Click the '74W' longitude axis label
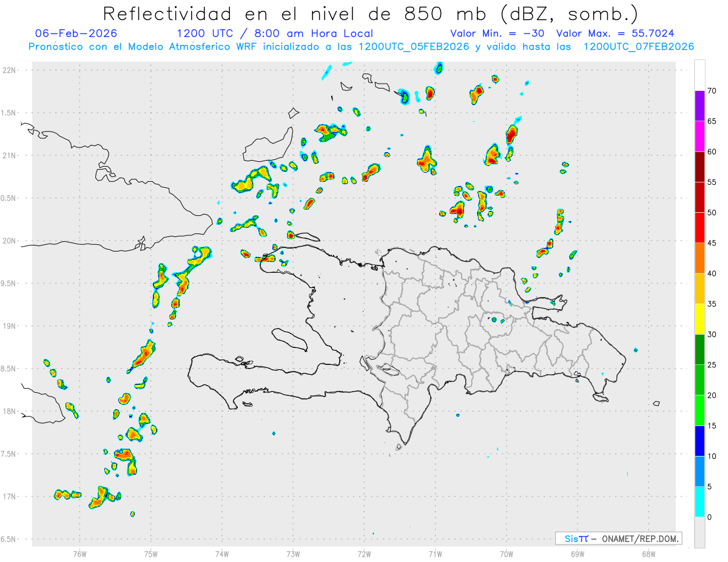 point(222,554)
